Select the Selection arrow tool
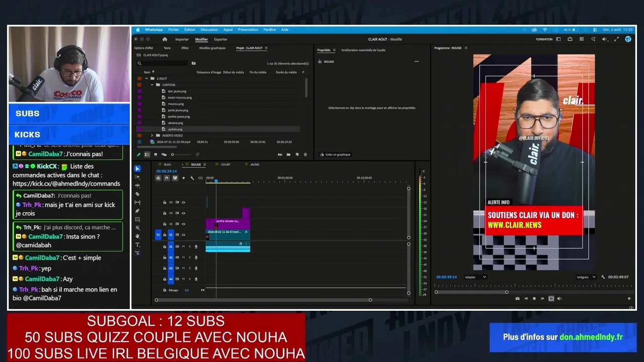This screenshot has height=362, width=644. (x=137, y=168)
